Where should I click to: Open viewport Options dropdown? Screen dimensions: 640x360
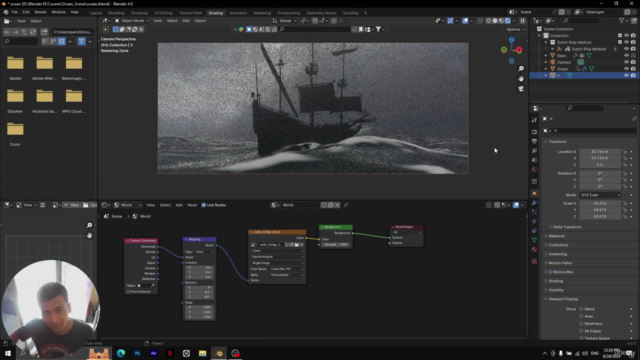click(x=515, y=29)
